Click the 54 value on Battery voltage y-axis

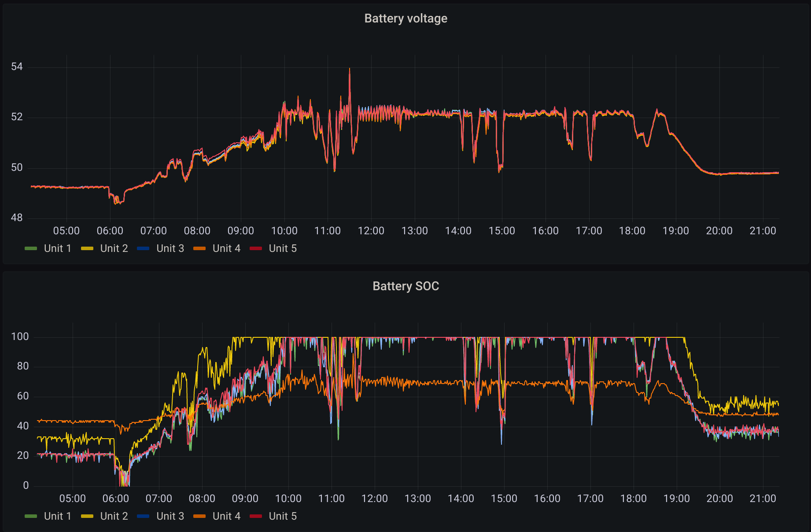tap(17, 67)
